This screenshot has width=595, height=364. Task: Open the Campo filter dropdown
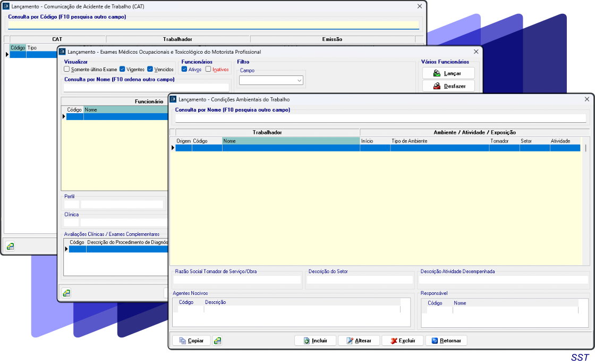pos(271,80)
